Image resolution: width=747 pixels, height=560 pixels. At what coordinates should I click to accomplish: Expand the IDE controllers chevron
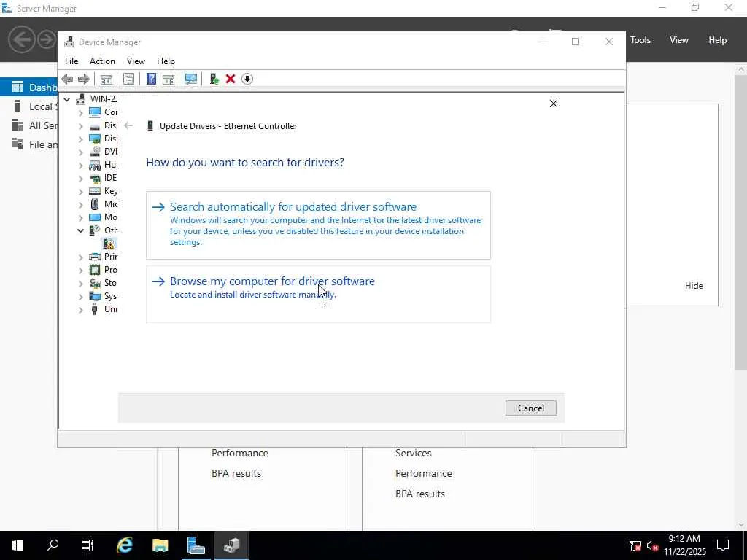point(80,178)
